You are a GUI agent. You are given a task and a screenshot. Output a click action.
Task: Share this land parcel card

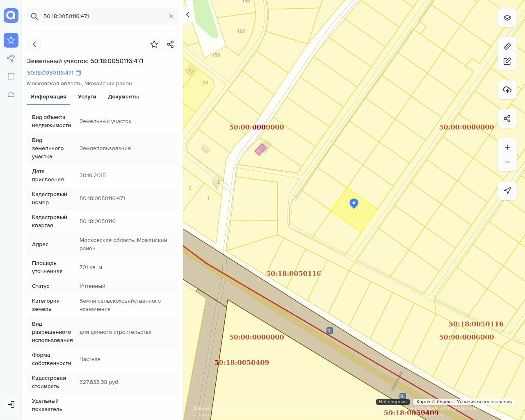click(x=171, y=44)
